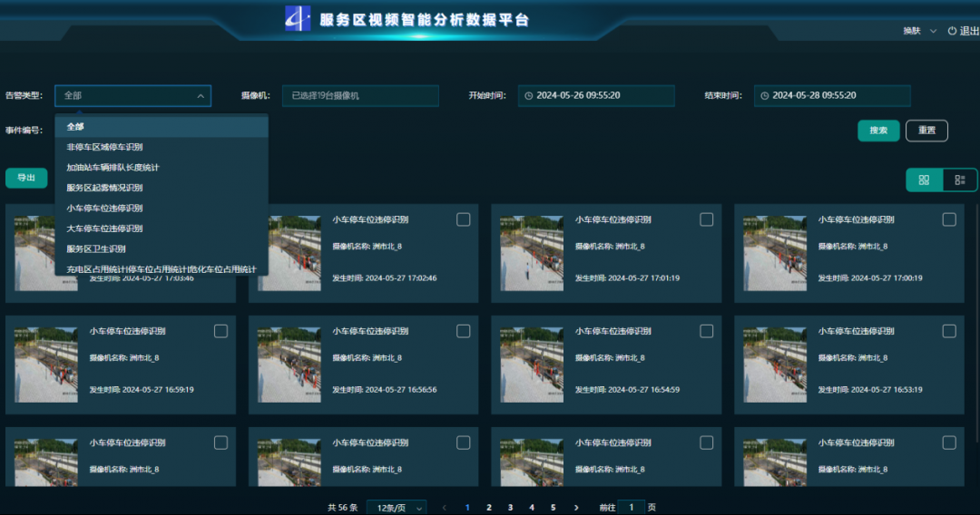Click the 前往 page number input
The image size is (980, 515).
(632, 508)
